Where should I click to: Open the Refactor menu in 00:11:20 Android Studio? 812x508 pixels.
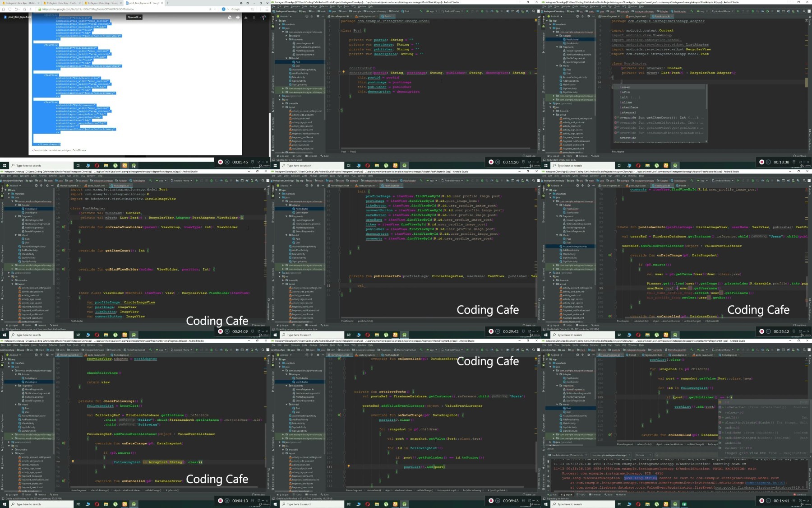coord(323,6)
